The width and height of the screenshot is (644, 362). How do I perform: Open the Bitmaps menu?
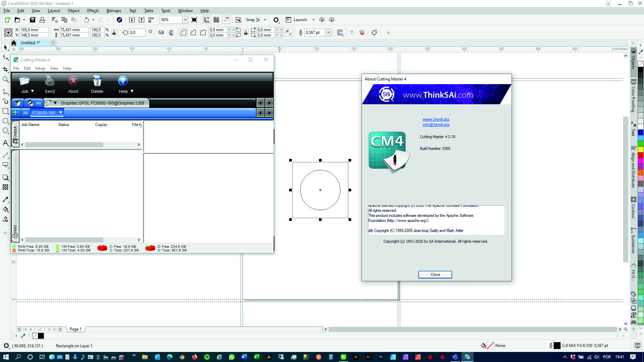[114, 11]
